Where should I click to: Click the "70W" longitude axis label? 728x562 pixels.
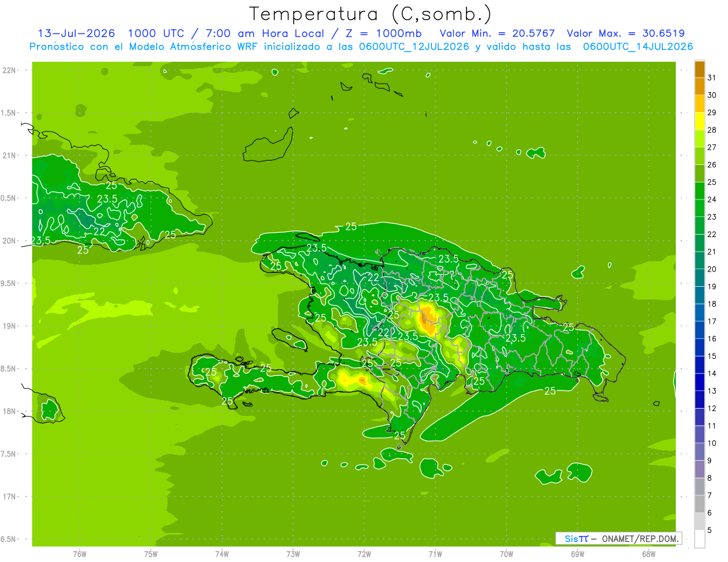[507, 554]
